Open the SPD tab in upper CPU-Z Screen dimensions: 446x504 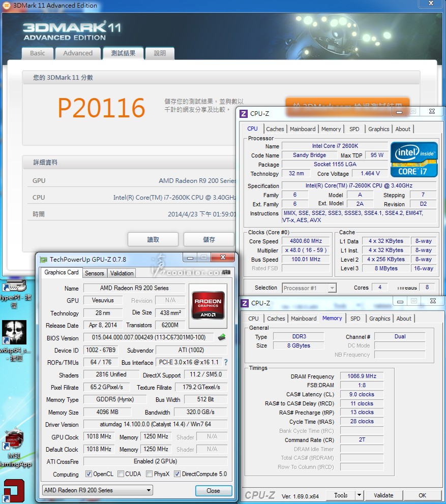[354, 129]
